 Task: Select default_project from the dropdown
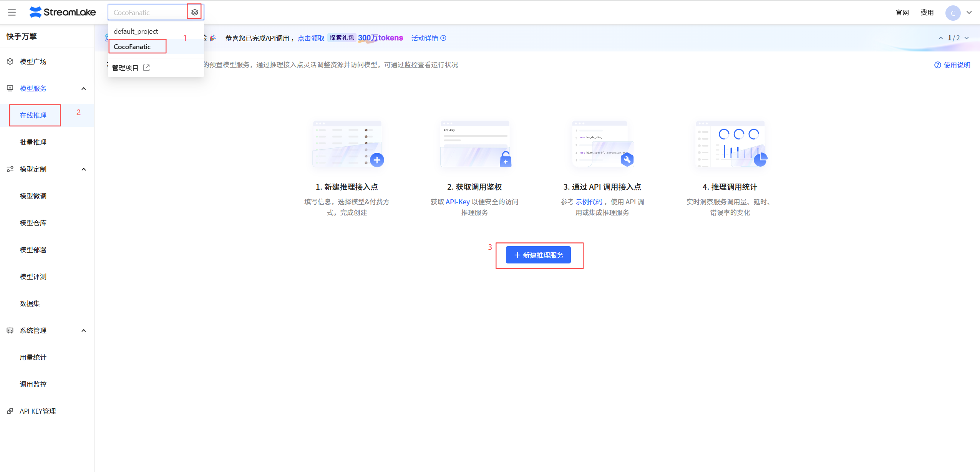point(136,31)
